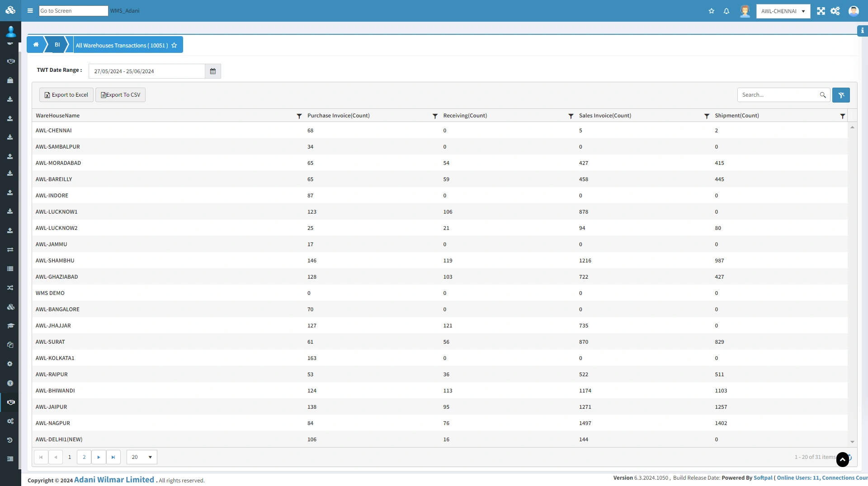Open the single gear icon in sidebar
Viewport: 868px width, 486px height.
click(x=10, y=364)
